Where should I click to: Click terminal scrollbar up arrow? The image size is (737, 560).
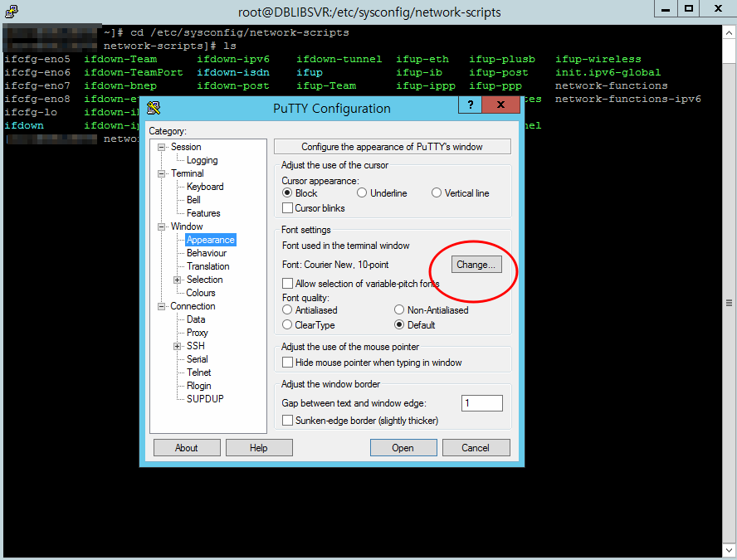click(729, 33)
